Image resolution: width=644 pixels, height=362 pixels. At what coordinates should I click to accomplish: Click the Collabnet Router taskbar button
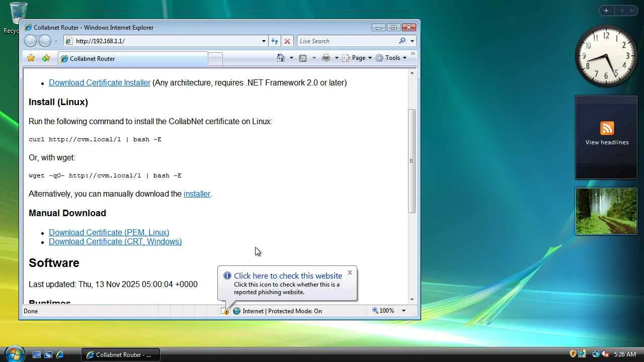(121, 354)
